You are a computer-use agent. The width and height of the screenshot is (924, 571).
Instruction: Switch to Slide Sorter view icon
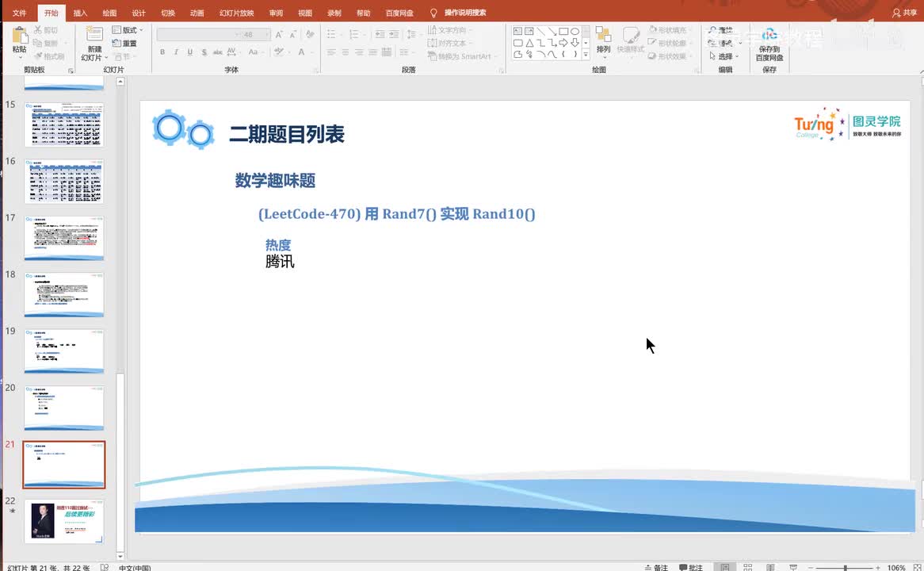click(748, 567)
